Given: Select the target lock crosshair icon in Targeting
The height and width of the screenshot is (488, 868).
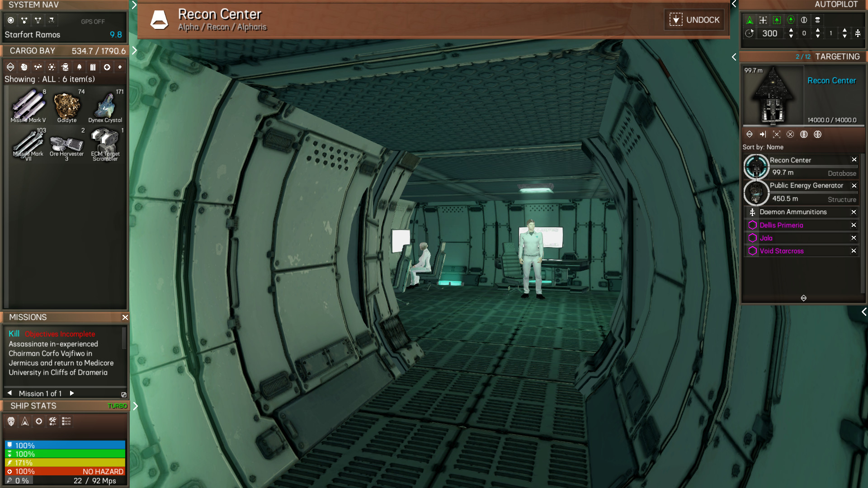Looking at the screenshot, I should coord(777,134).
